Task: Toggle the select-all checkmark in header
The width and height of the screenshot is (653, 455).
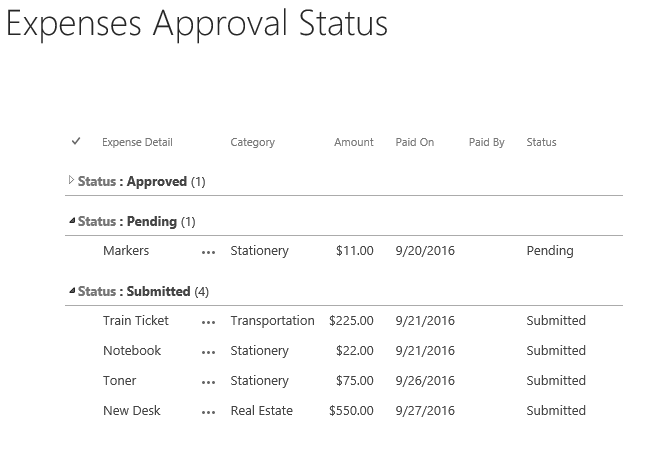Action: pyautogui.click(x=76, y=142)
